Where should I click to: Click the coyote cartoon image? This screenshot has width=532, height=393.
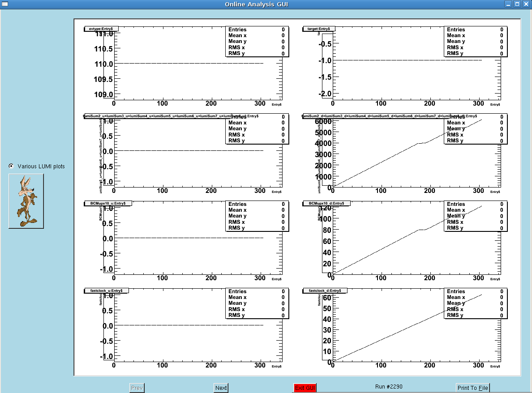26,201
